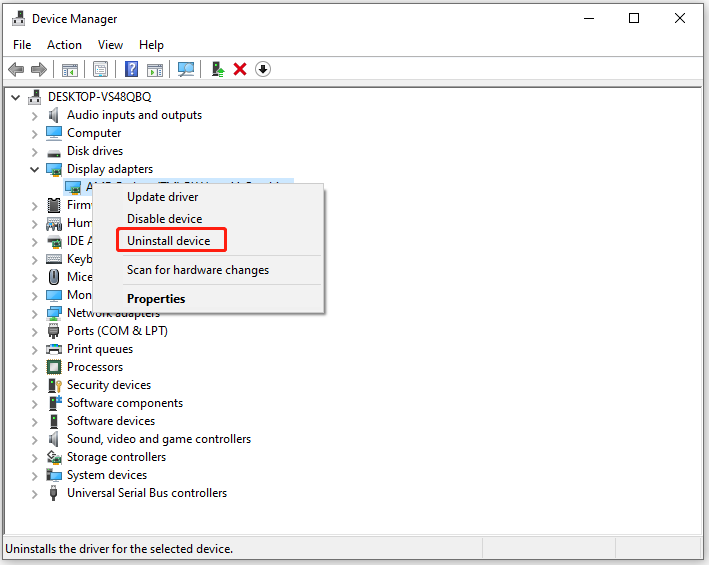Select the Security devices tree item
Image resolution: width=709 pixels, height=565 pixels.
pos(109,385)
